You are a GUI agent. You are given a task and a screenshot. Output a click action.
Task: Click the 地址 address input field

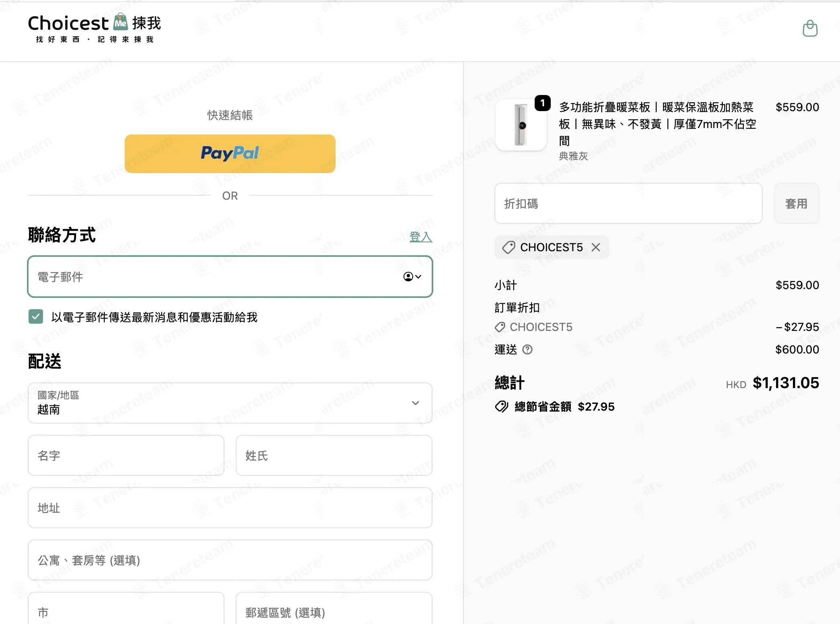click(x=230, y=508)
